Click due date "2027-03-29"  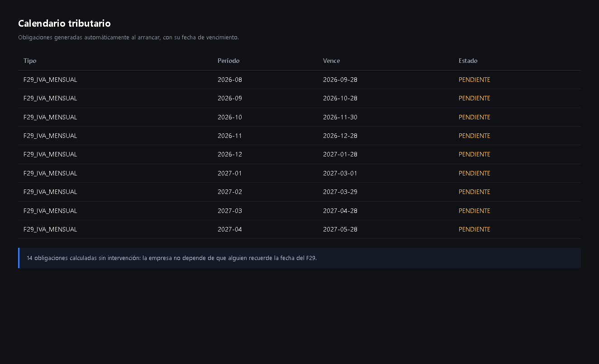click(x=340, y=192)
